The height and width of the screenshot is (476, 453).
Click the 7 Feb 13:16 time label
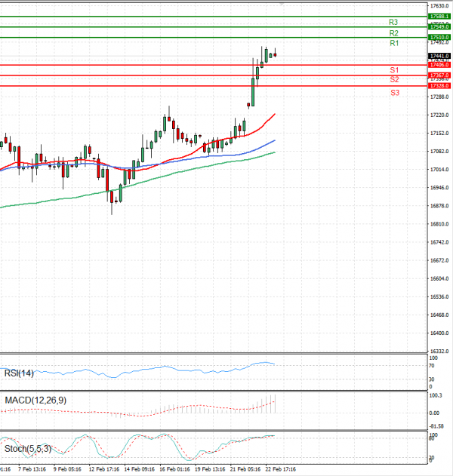pyautogui.click(x=32, y=469)
